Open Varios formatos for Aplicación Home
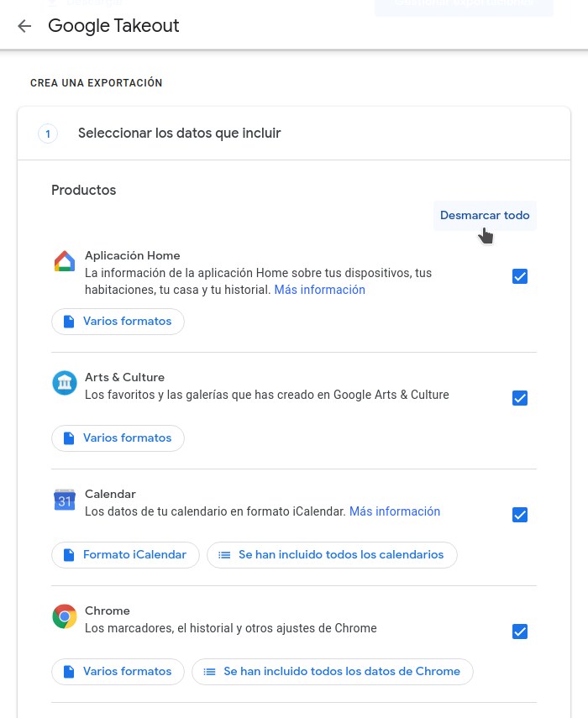 coord(118,322)
